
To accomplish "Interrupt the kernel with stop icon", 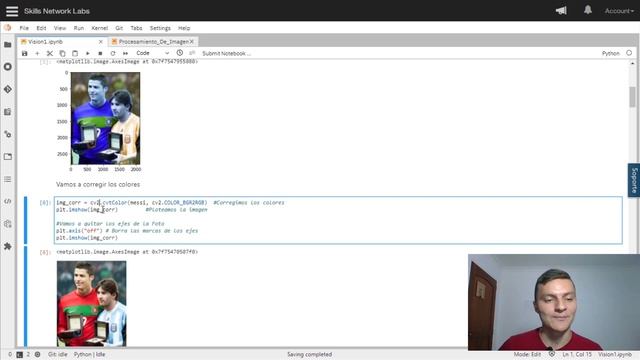I will [100, 53].
